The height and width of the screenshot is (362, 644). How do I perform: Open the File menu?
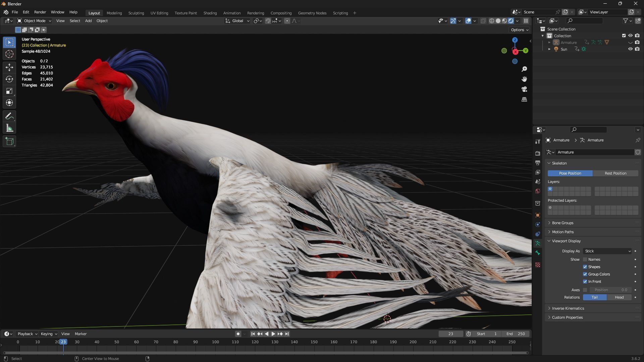15,12
